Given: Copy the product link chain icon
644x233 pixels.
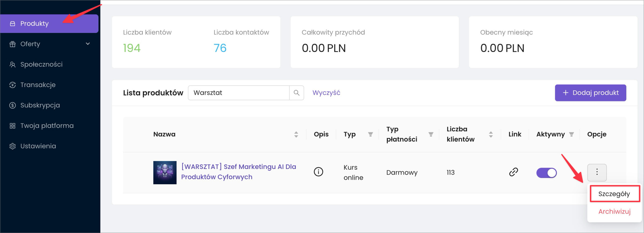Looking at the screenshot, I should pyautogui.click(x=513, y=172).
